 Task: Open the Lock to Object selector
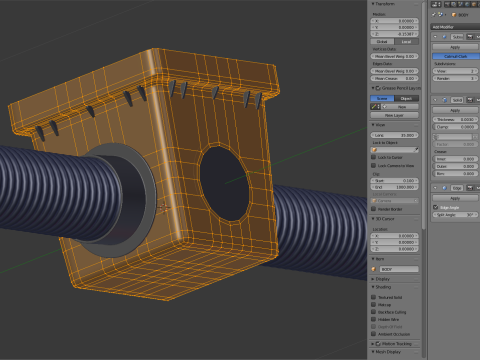tap(395, 150)
